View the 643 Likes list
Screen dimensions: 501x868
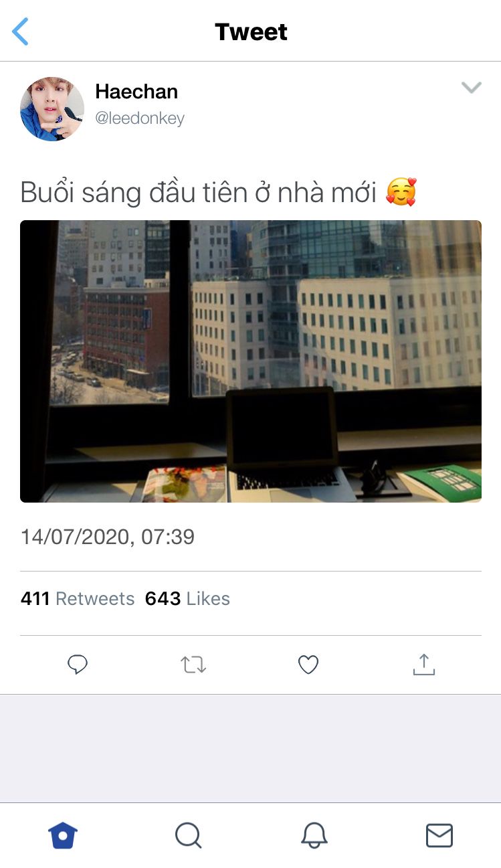click(x=187, y=598)
